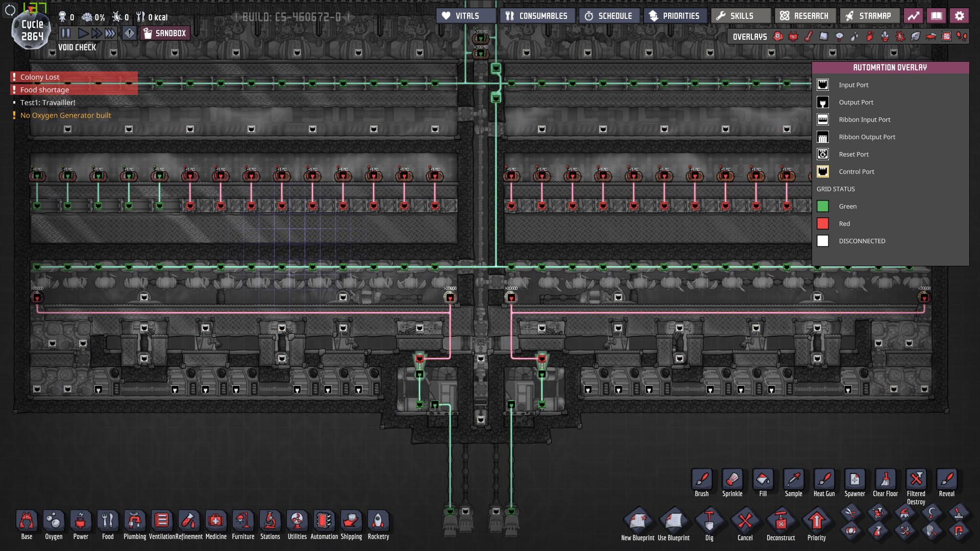Pause the game

click(66, 33)
